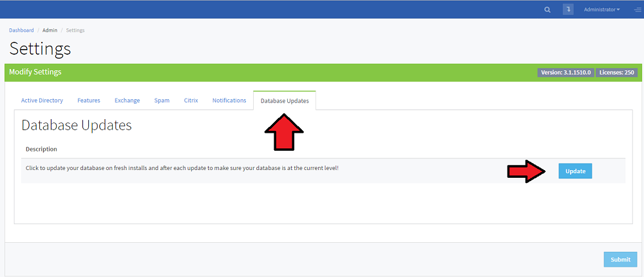
Task: Click the Description column header
Action: pos(41,149)
